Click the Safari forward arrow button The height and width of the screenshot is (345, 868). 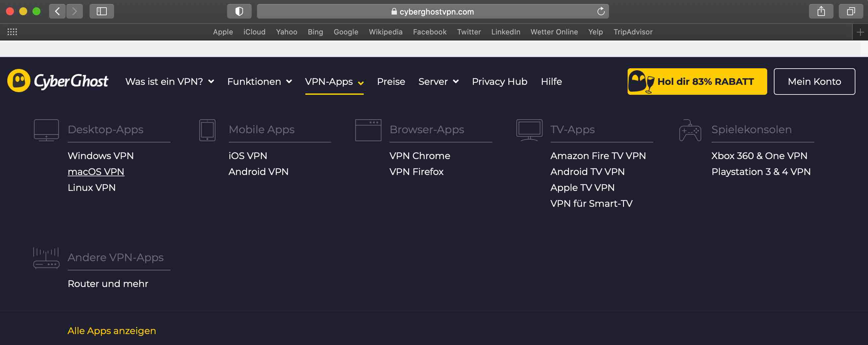coord(75,12)
